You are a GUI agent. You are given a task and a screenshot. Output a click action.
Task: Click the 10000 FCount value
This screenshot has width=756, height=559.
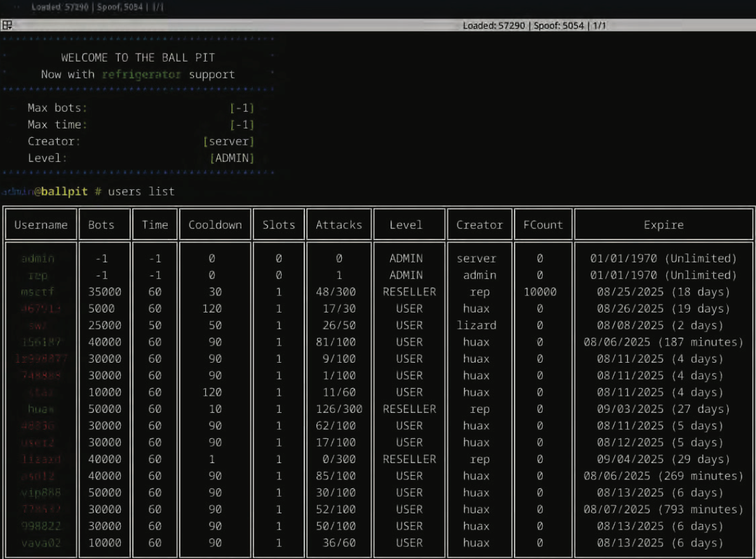pyautogui.click(x=539, y=292)
